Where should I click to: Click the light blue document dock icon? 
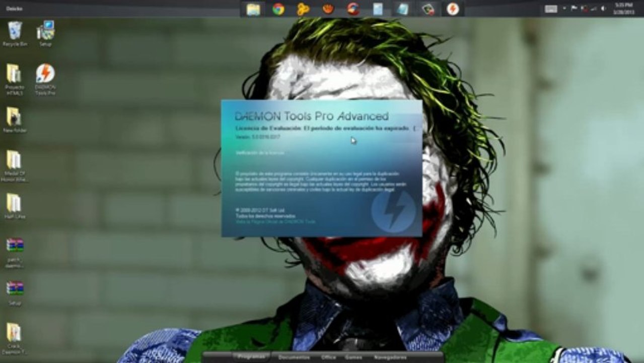pyautogui.click(x=378, y=9)
